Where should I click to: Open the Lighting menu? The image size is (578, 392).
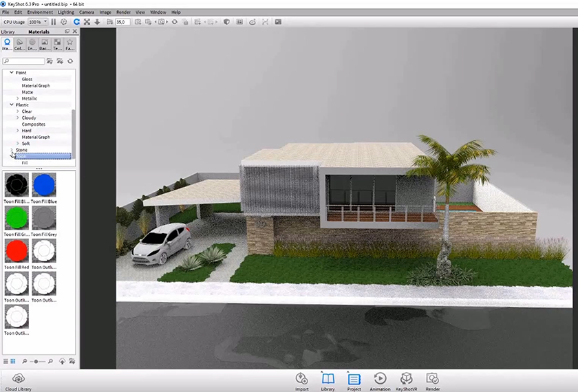point(66,12)
